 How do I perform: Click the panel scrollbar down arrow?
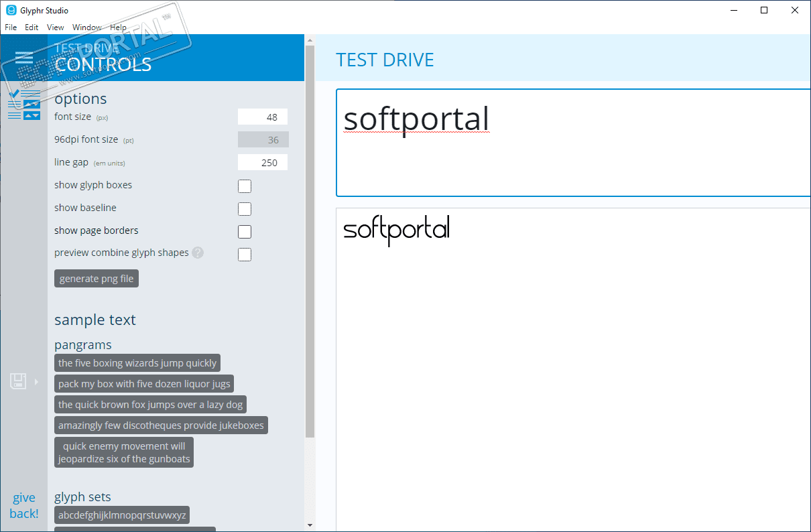tap(309, 525)
